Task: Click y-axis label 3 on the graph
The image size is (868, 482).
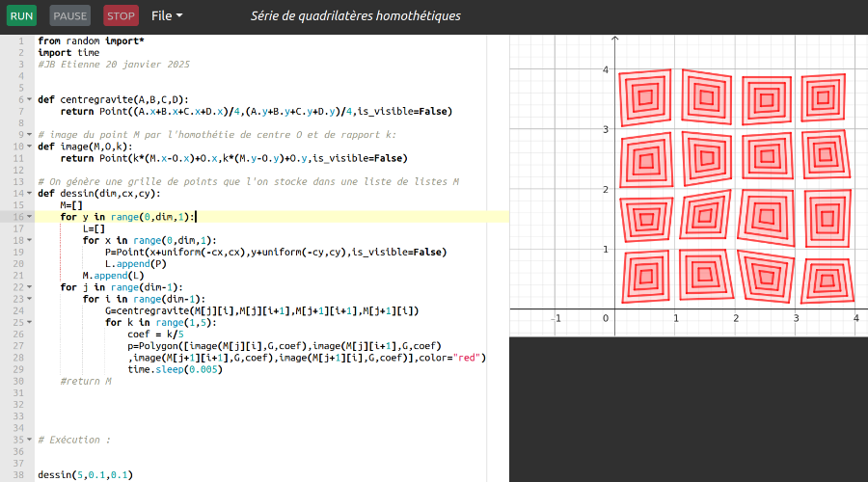Action: click(606, 129)
